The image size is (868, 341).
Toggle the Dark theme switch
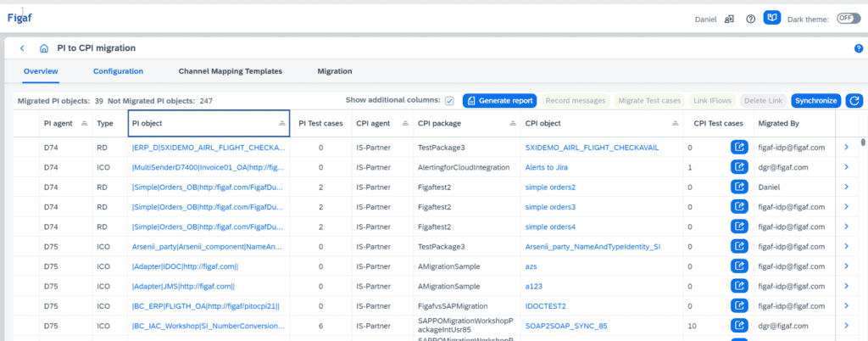[848, 19]
